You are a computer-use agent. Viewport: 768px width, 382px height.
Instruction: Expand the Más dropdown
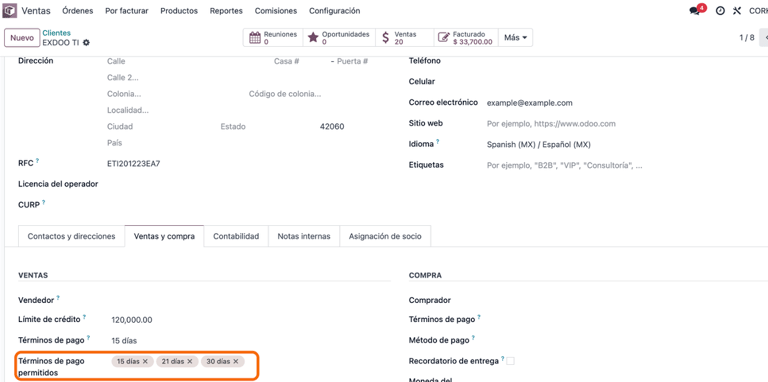point(515,38)
